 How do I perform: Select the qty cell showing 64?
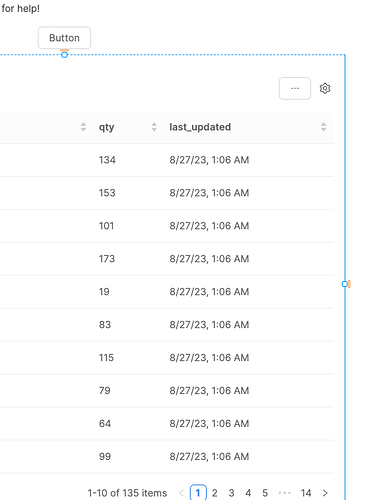(105, 424)
